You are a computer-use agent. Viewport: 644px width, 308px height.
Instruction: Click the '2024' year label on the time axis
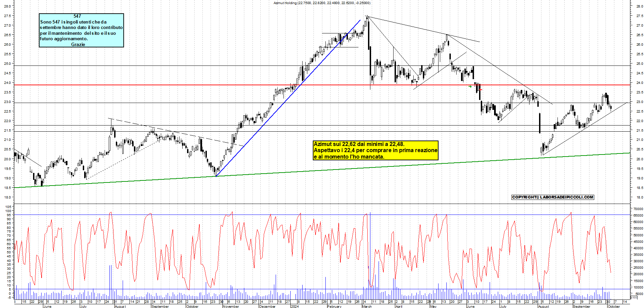[x=295, y=306]
